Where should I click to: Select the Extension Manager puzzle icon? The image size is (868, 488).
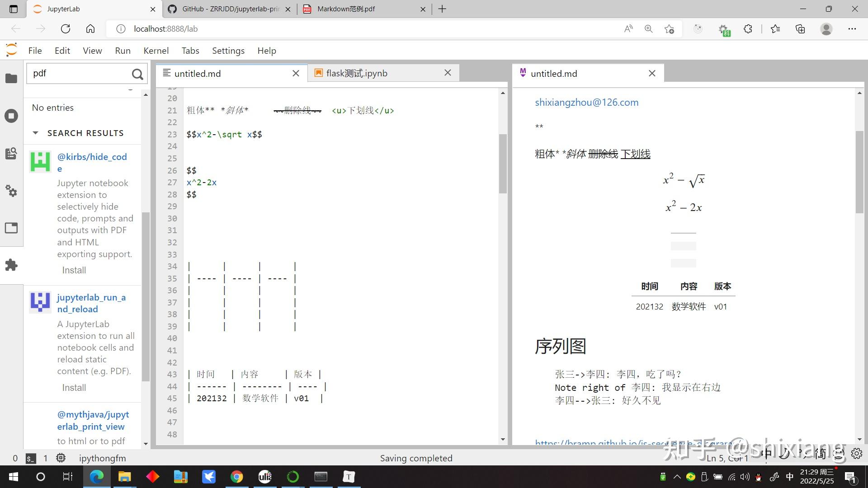click(x=11, y=265)
